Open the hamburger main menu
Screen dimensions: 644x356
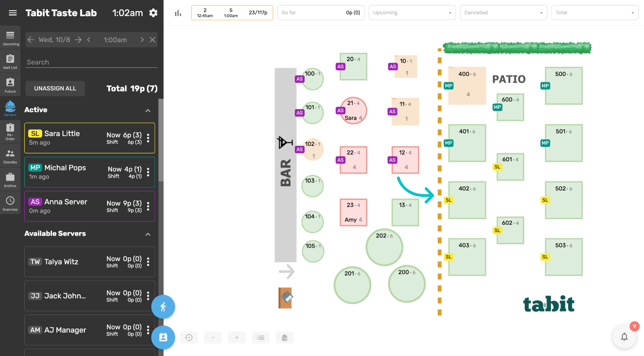[x=13, y=13]
